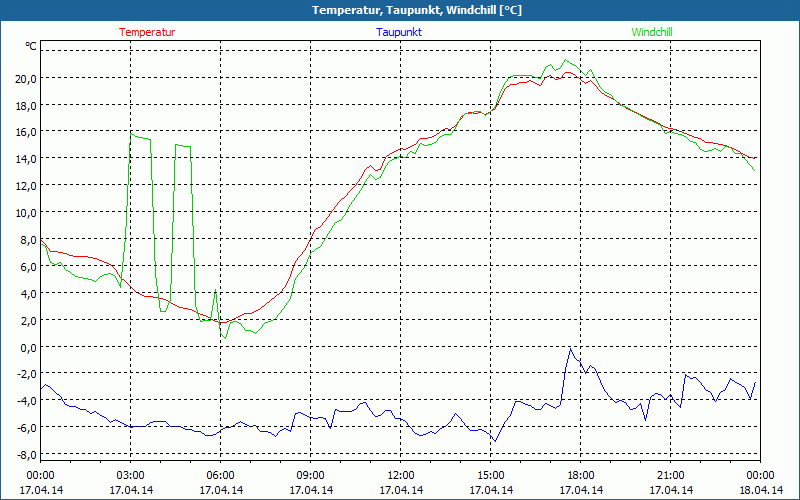Select the green Windchill legend label
The height and width of the screenshot is (500, 800).
(652, 32)
